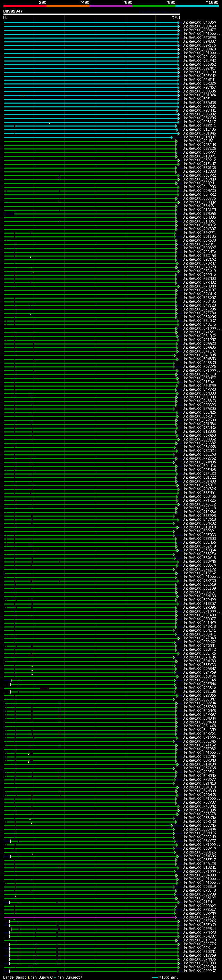Viewport: 222px width, 980px height.
Task: Select hit label UniRef100_C1E4G5
Action: coord(199,130)
